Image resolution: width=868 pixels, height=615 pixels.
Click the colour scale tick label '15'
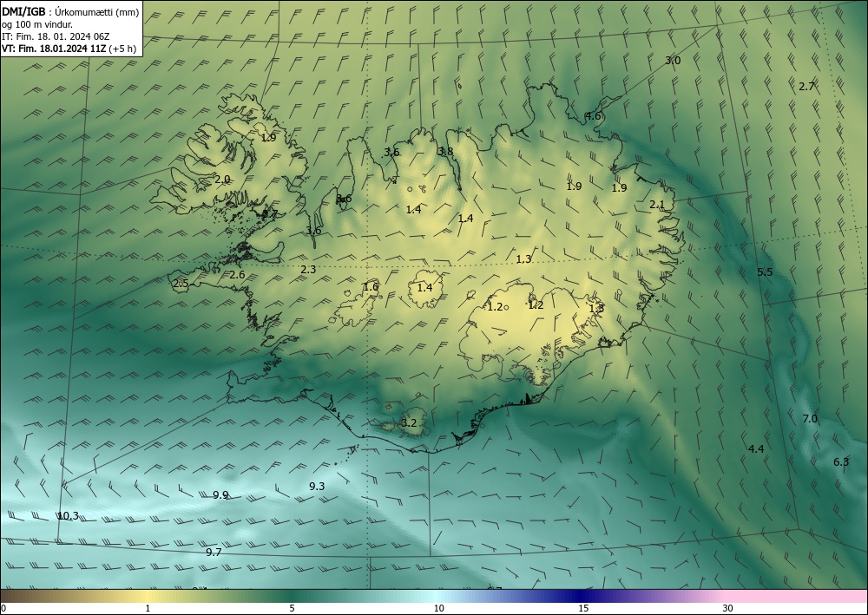(x=583, y=608)
